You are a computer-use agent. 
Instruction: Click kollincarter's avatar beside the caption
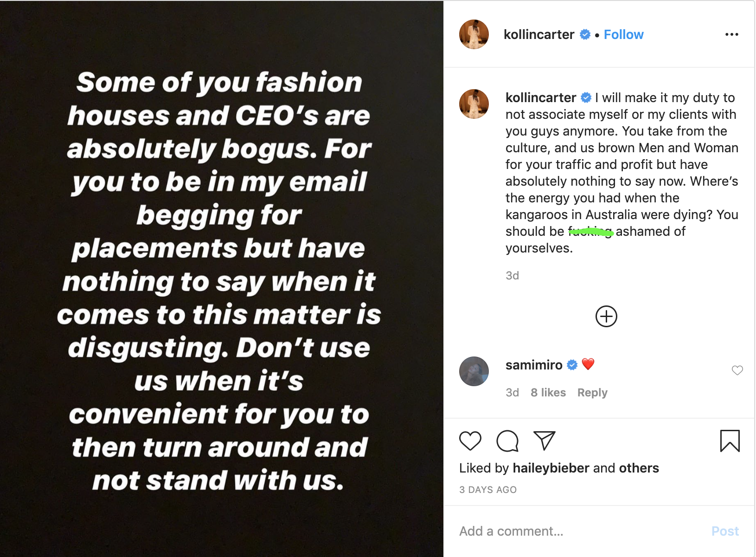tap(474, 104)
